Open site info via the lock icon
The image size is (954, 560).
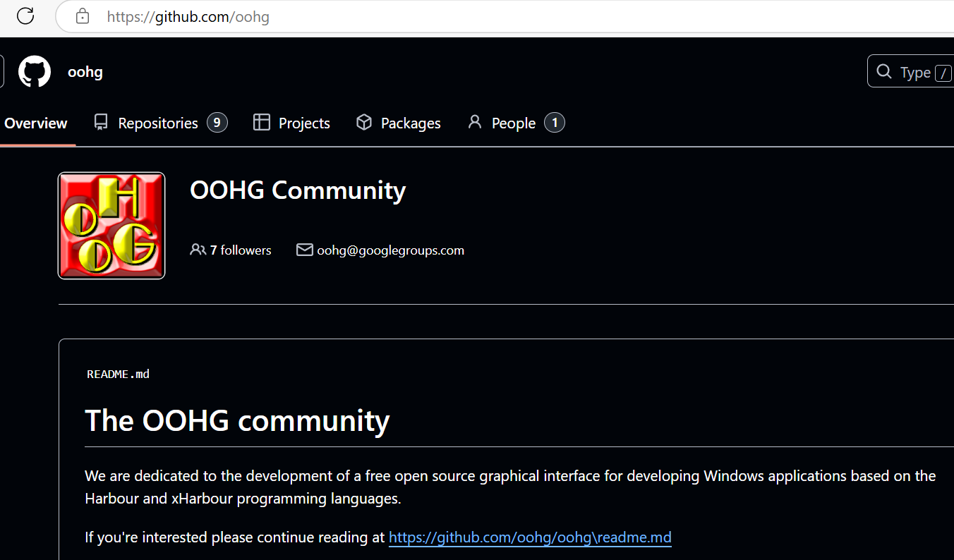(x=83, y=16)
